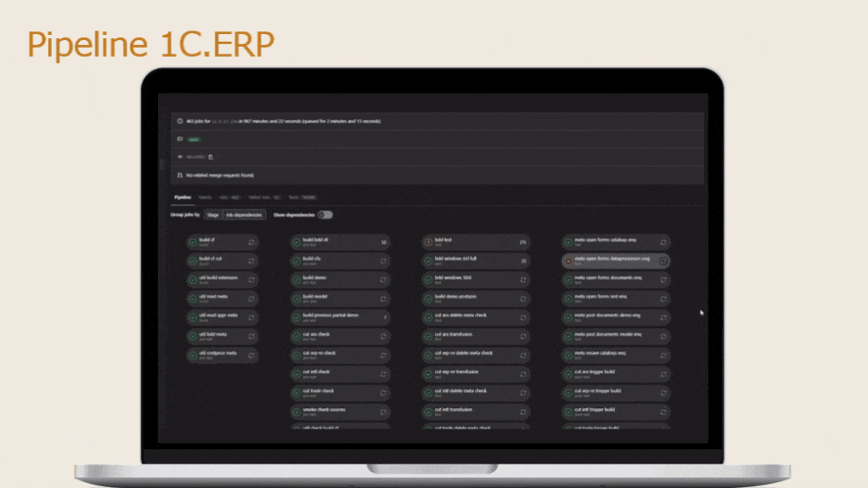Retry the "cut ara check" job
This screenshot has height=488, width=868.
point(383,336)
